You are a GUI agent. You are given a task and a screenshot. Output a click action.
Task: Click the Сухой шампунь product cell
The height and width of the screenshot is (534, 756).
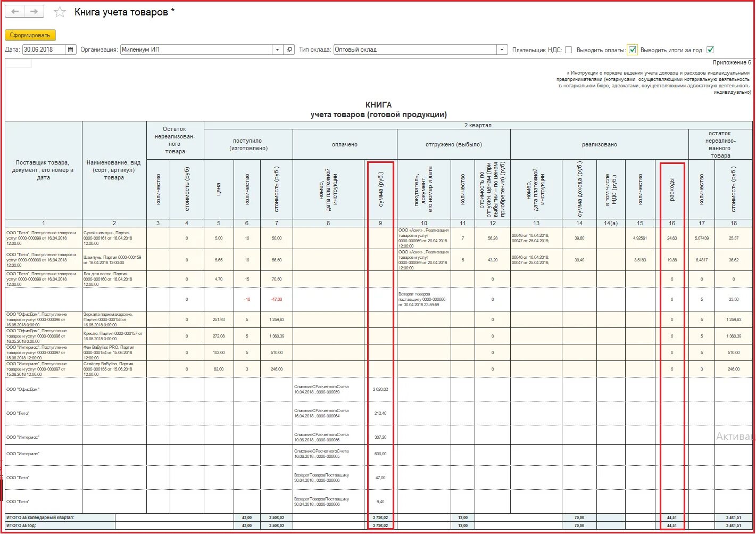(x=114, y=238)
